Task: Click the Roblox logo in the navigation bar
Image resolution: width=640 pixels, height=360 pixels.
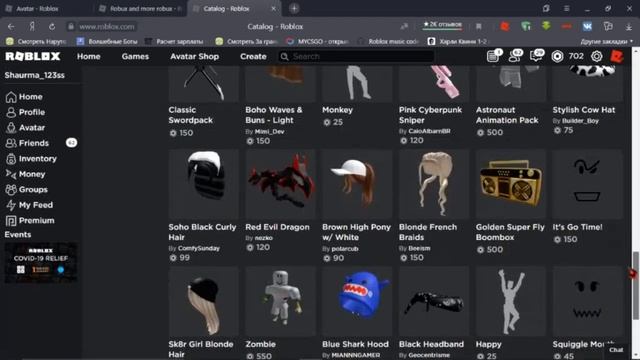Action: (x=33, y=56)
